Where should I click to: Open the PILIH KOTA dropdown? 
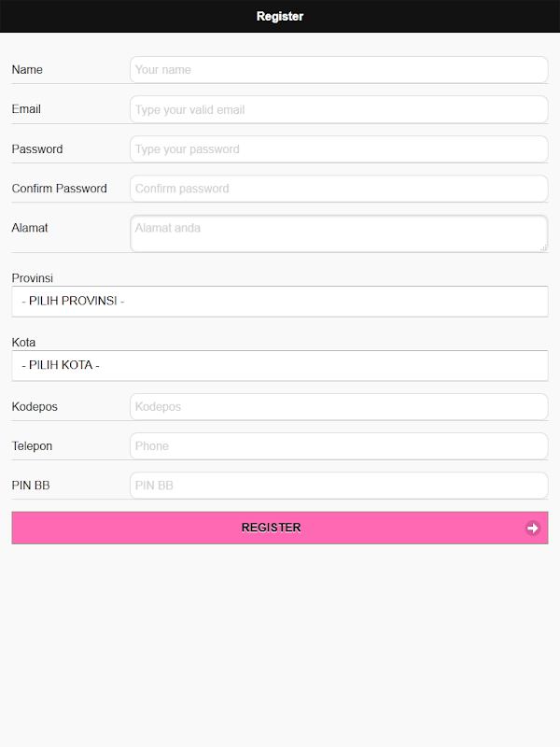[279, 365]
